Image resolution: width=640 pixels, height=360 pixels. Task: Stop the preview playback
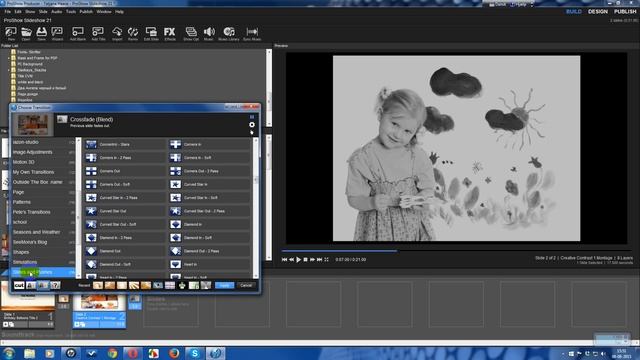tap(305, 260)
